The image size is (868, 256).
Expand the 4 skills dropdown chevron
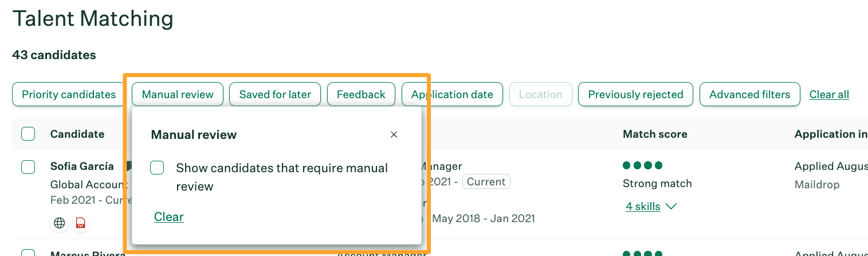671,207
